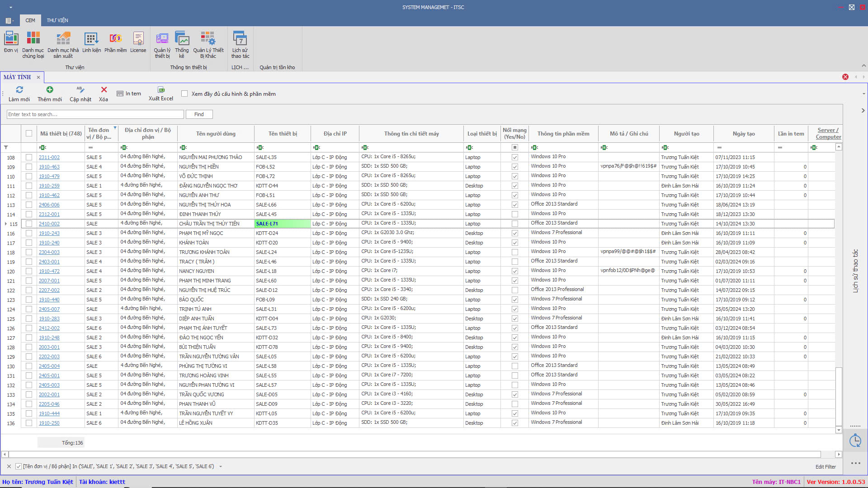Click the red close-all-tabs icon
Screen dimensions: 868x488
pos(845,77)
